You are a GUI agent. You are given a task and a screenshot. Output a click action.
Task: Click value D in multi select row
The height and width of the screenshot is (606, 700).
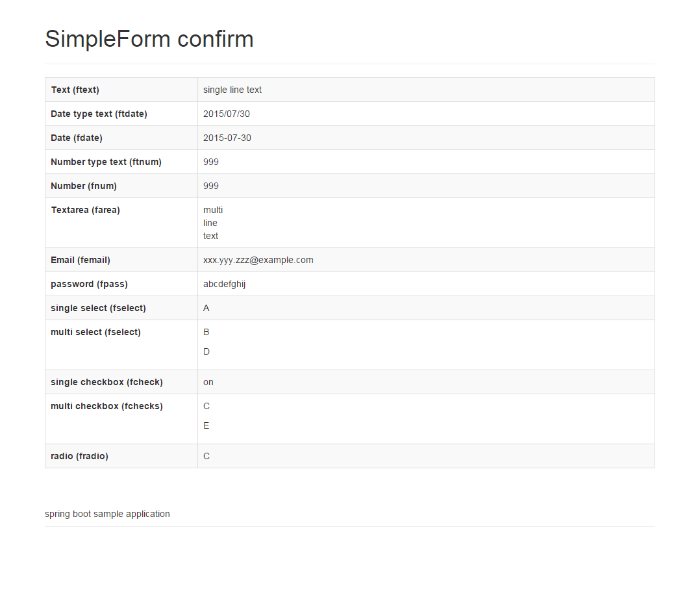click(206, 351)
